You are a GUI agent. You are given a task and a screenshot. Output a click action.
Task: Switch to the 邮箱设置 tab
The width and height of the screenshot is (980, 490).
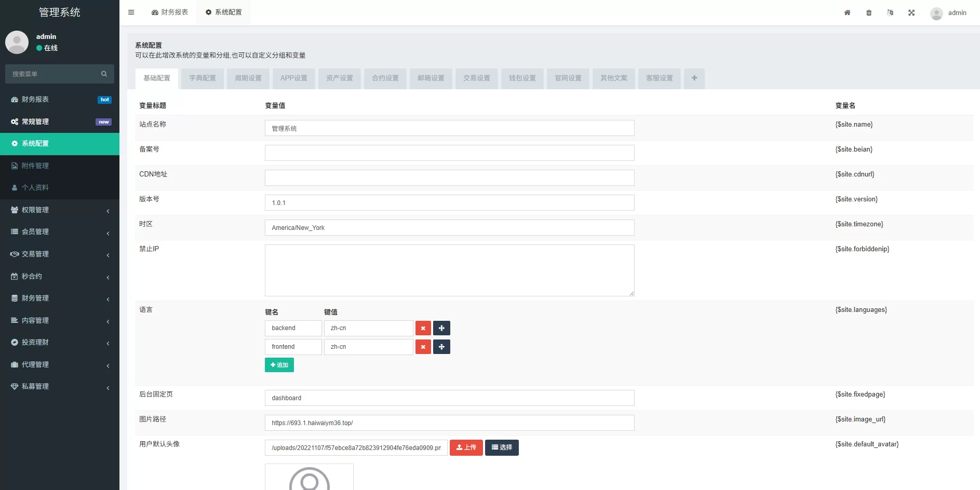pos(431,78)
